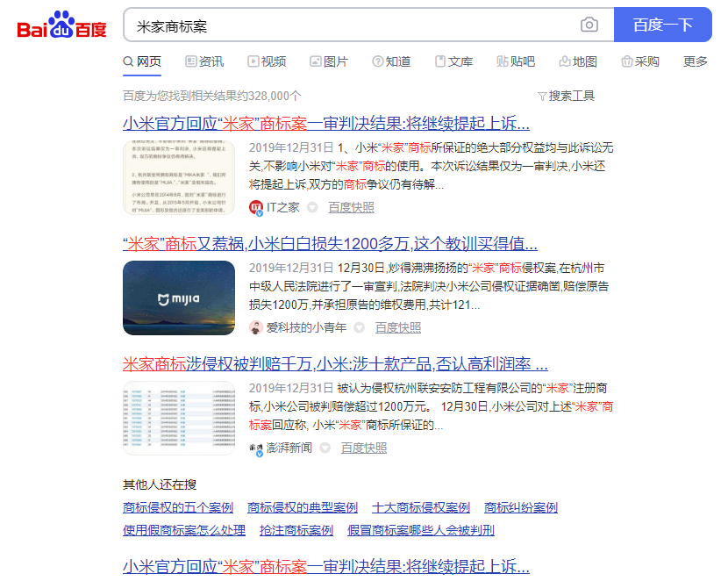The image size is (728, 581).
Task: Click the camera image search icon
Action: [x=589, y=25]
